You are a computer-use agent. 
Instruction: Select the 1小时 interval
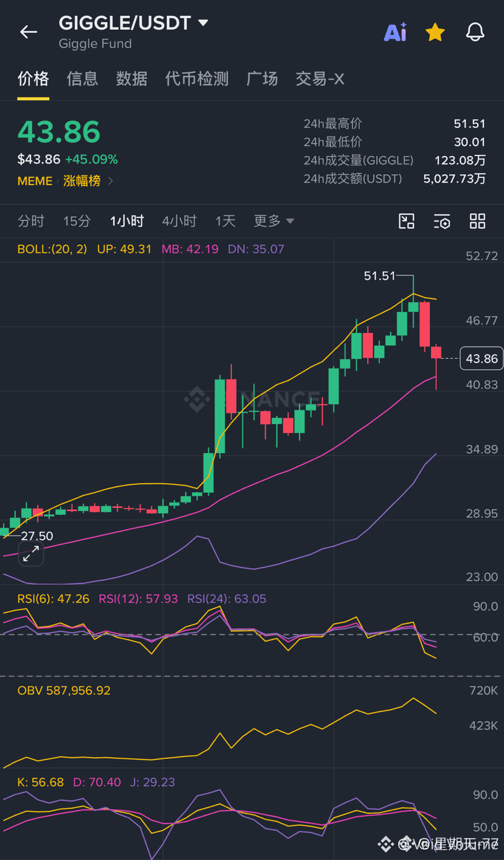pos(127,221)
